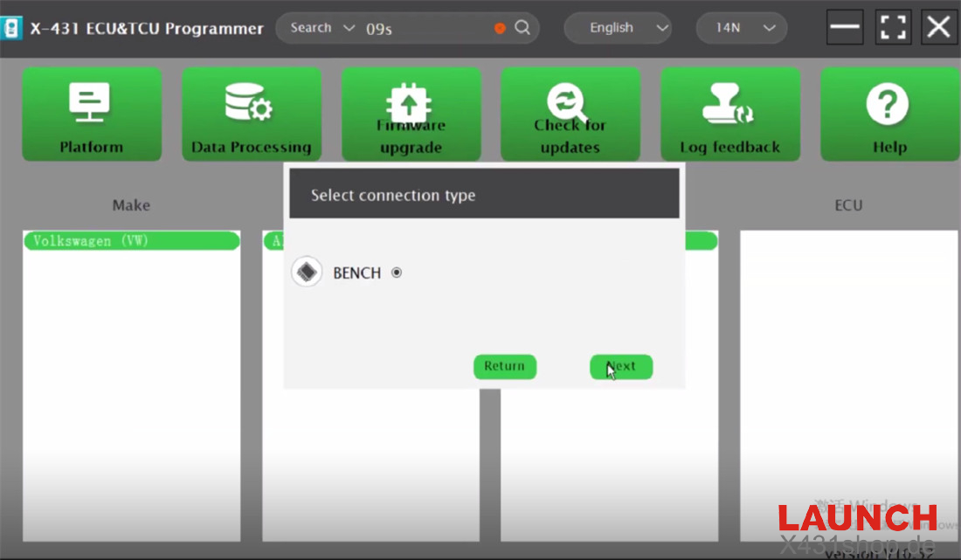Image resolution: width=961 pixels, height=560 pixels.
Task: Click the empty ECU list panel
Action: click(x=848, y=384)
